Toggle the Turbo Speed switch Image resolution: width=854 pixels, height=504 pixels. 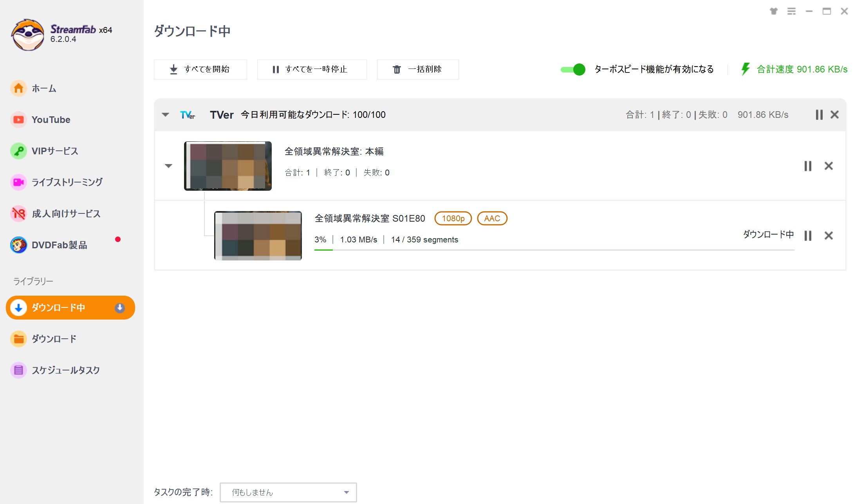[573, 69]
